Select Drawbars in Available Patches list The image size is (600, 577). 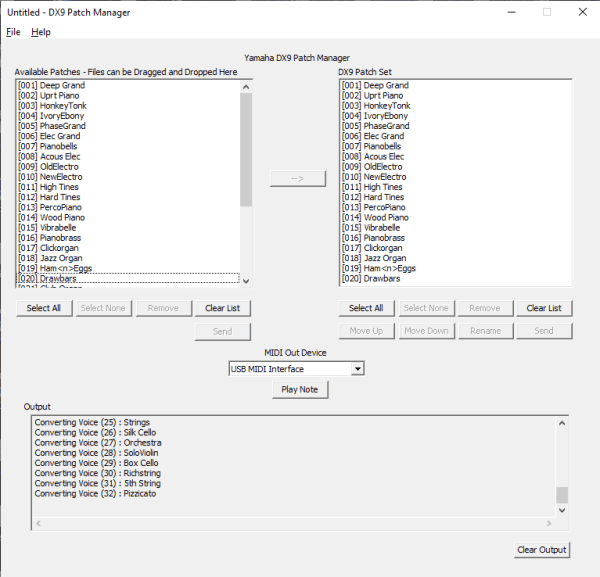62,279
